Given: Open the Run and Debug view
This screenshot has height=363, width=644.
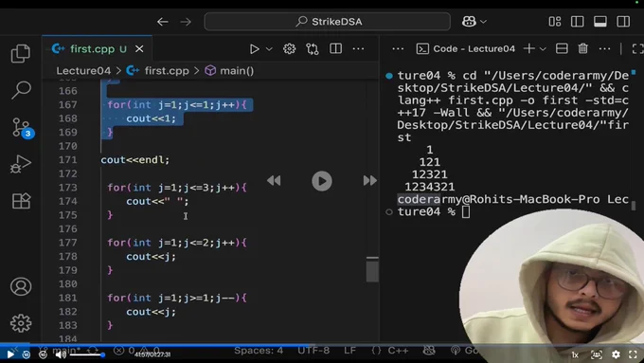Looking at the screenshot, I should (21, 164).
